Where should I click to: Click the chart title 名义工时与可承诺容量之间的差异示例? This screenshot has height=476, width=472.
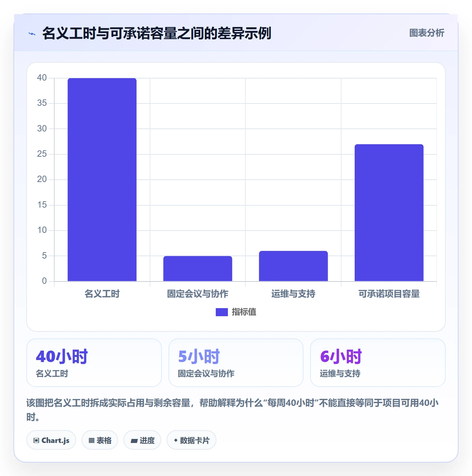coord(157,33)
